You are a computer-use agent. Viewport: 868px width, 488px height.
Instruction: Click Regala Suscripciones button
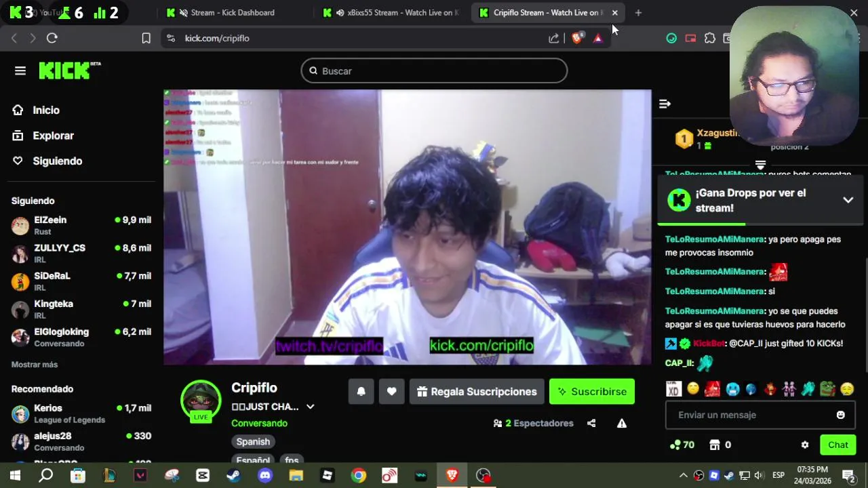(477, 392)
